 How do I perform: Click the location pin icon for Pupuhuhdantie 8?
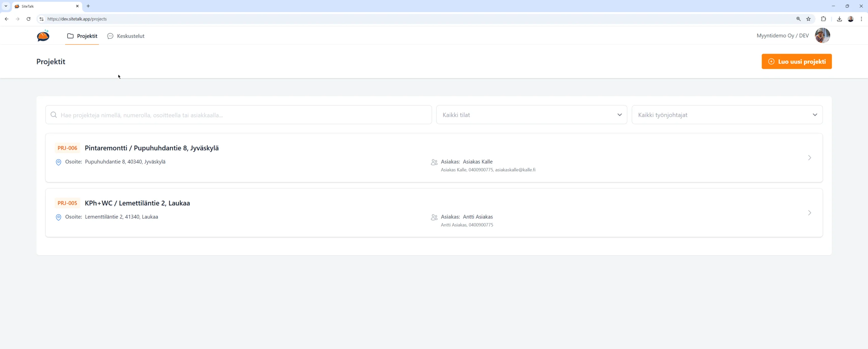(58, 162)
